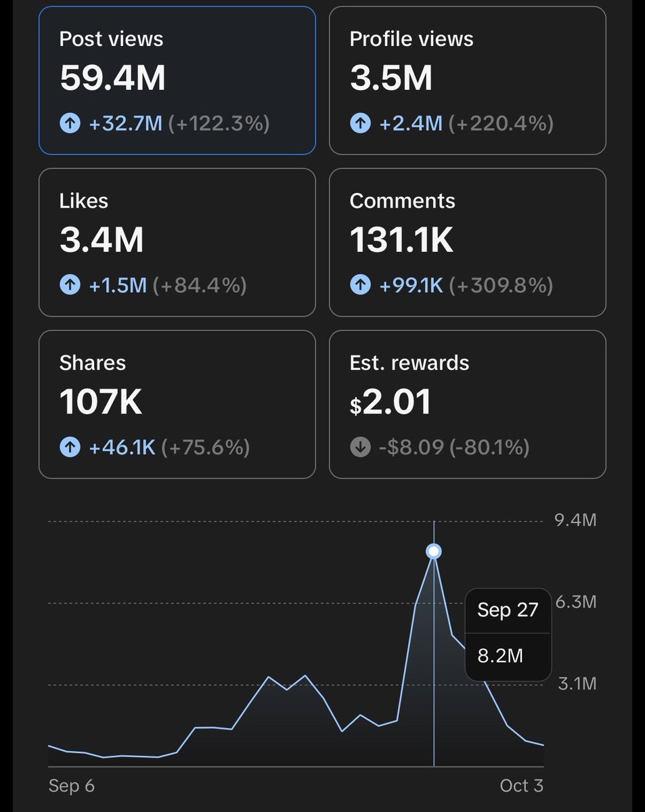The height and width of the screenshot is (812, 645).
Task: Open the Est. rewards metric card
Action: tap(468, 404)
